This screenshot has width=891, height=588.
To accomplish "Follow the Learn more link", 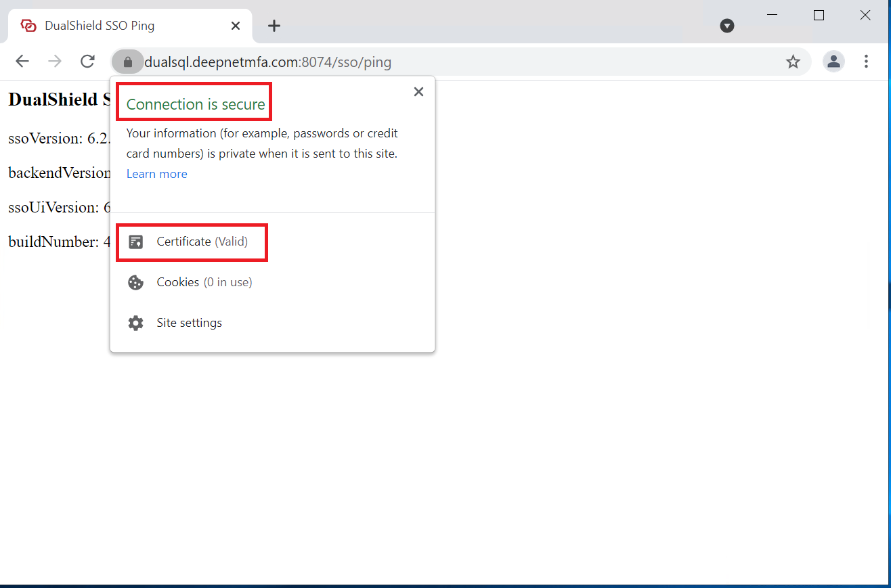I will click(x=156, y=174).
